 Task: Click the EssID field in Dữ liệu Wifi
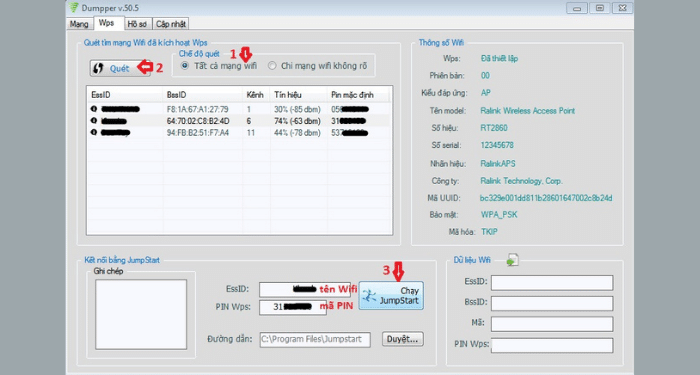(x=552, y=283)
